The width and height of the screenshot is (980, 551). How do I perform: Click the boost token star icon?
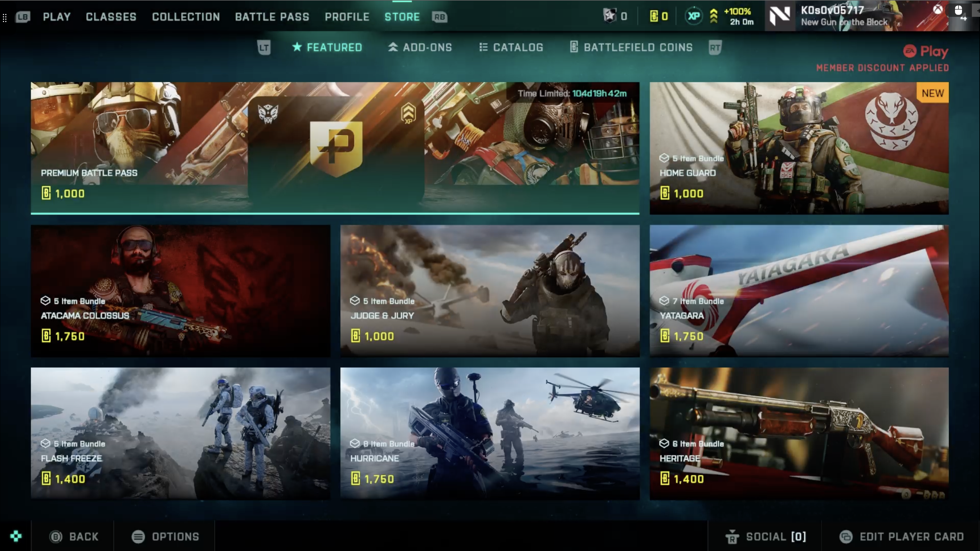[609, 16]
